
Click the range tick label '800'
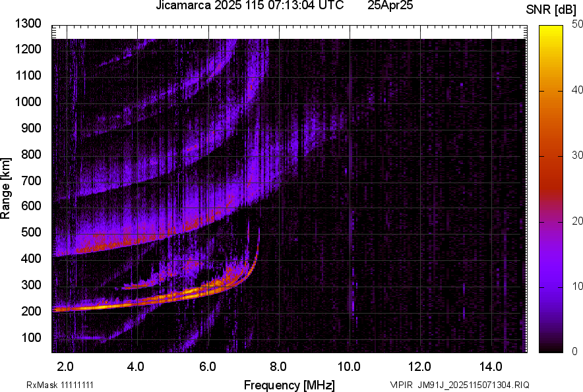[x=31, y=154]
